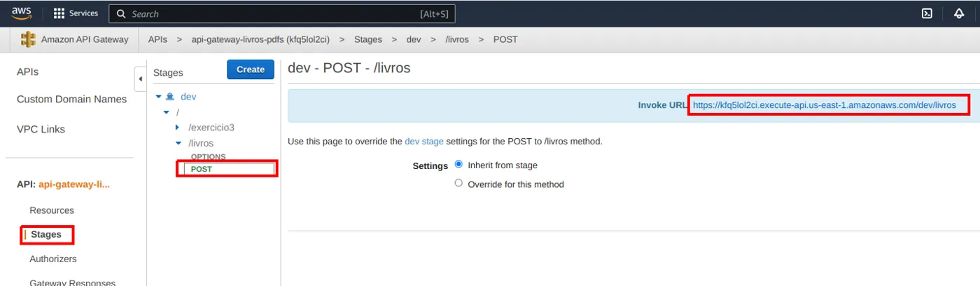Viewport: 980px width, 286px height.
Task: Open Resources in the sidebar
Action: (52, 210)
